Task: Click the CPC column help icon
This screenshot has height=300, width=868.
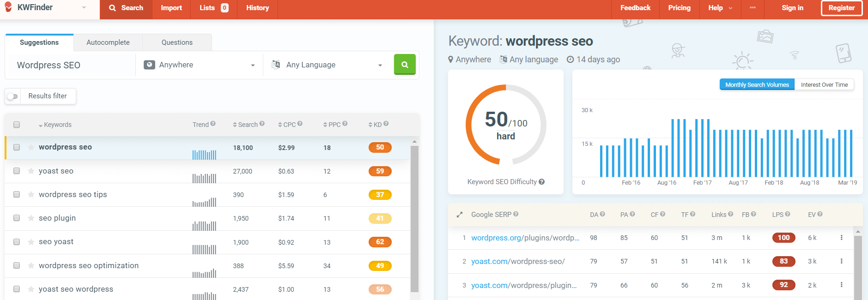Action: (300, 124)
